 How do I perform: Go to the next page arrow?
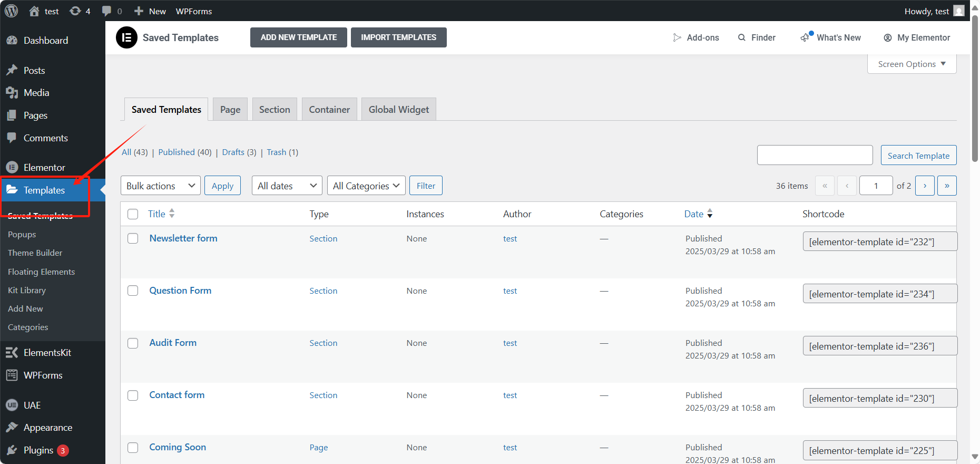point(925,186)
